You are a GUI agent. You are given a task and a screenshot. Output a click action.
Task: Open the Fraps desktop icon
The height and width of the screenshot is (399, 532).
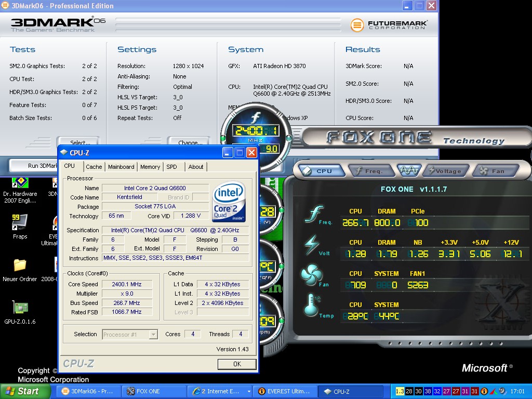[20, 226]
